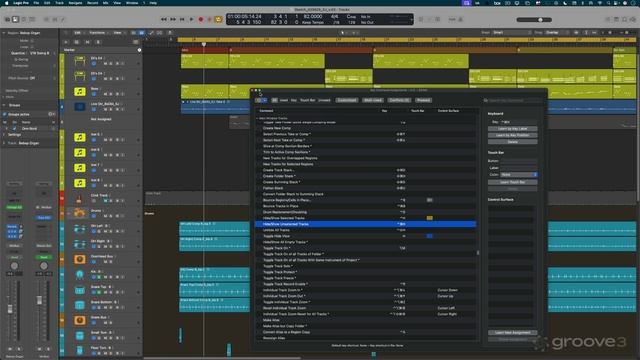The width and height of the screenshot is (640, 360).
Task: Click the second EVs E4 keyboard track icon
Action: coord(80,76)
